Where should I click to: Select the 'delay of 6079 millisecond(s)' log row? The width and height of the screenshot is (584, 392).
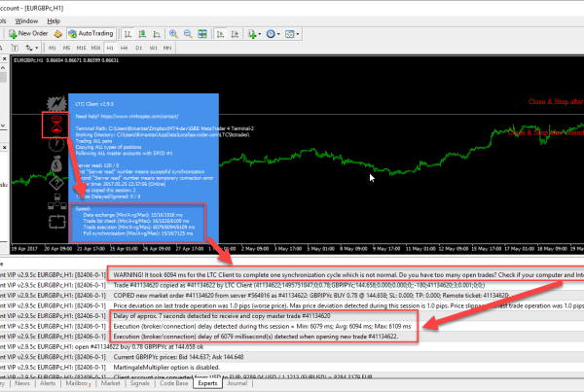tap(292, 337)
